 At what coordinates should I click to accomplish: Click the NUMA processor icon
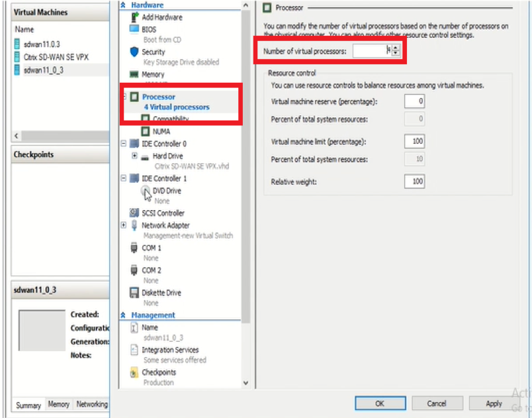coord(145,131)
